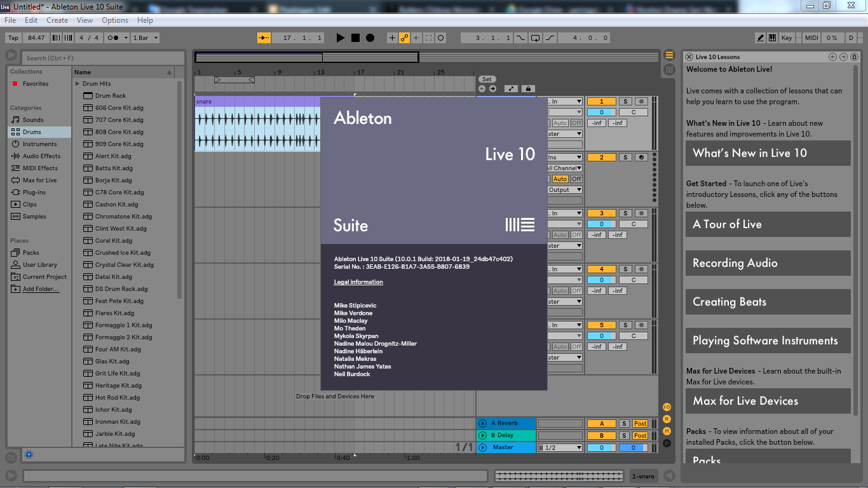Sort the browser using the Name column header

123,72
